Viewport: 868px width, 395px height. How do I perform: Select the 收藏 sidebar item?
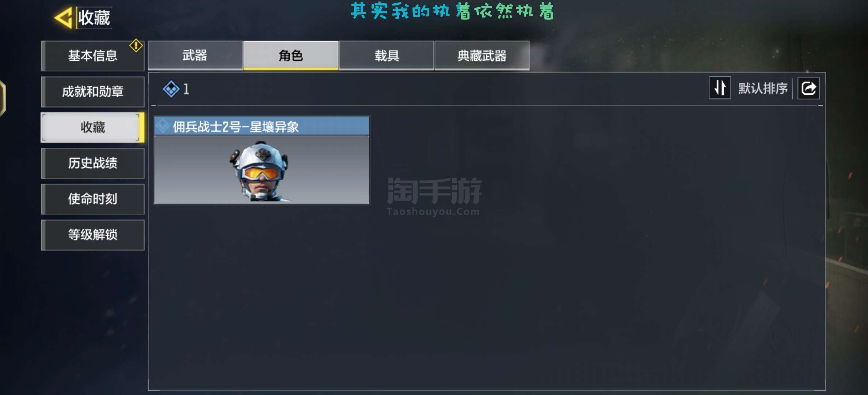click(x=93, y=127)
